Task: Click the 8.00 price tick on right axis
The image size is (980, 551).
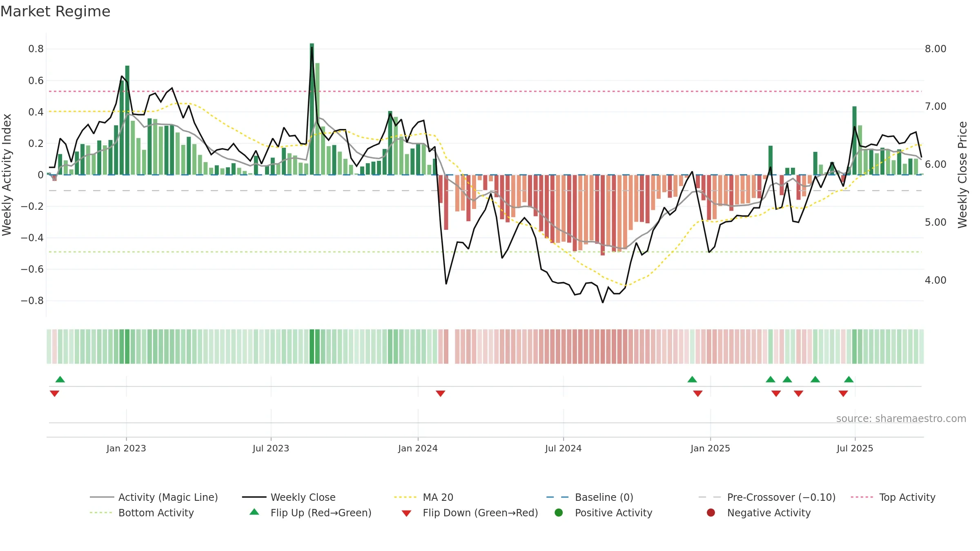Action: click(x=935, y=49)
